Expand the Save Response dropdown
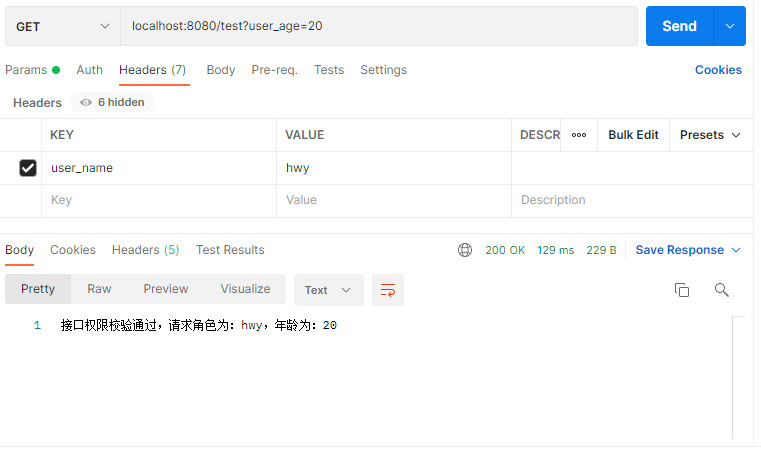The image size is (761, 452). (736, 250)
